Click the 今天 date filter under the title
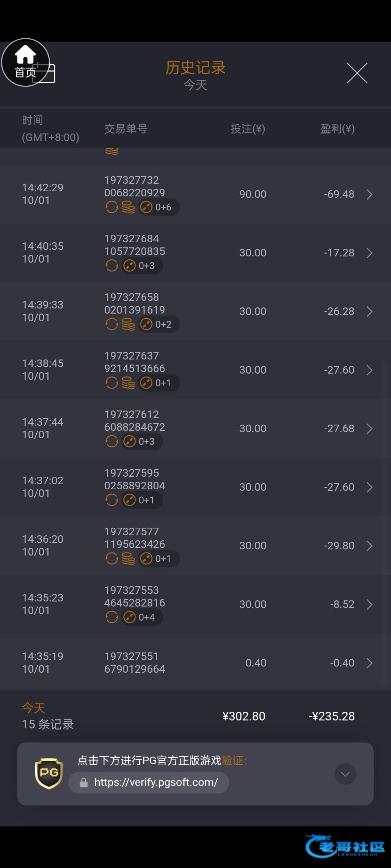 pos(195,85)
